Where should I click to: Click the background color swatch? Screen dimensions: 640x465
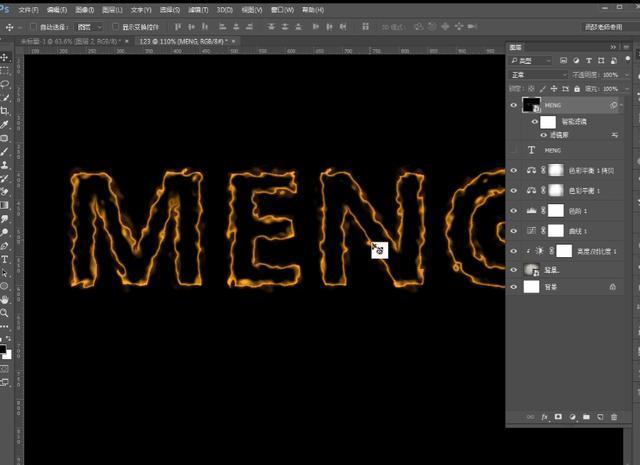tap(8, 355)
